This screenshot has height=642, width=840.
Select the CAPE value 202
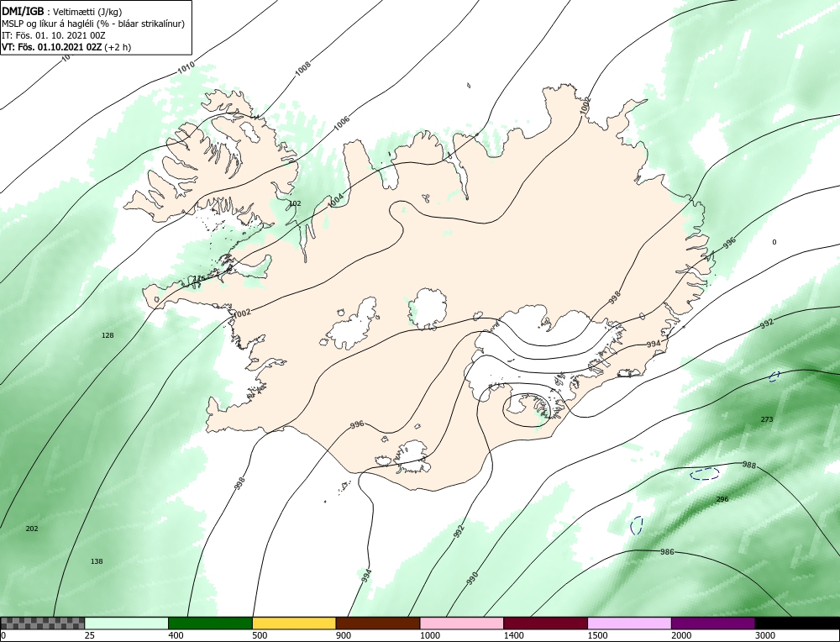32,529
